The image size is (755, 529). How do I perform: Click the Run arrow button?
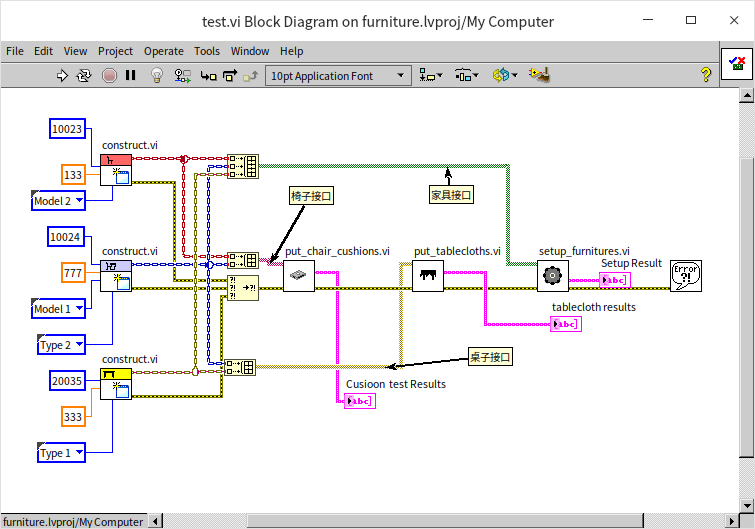click(x=62, y=75)
